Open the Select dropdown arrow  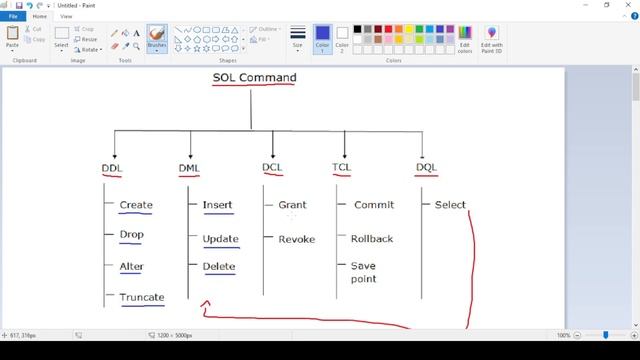click(61, 51)
